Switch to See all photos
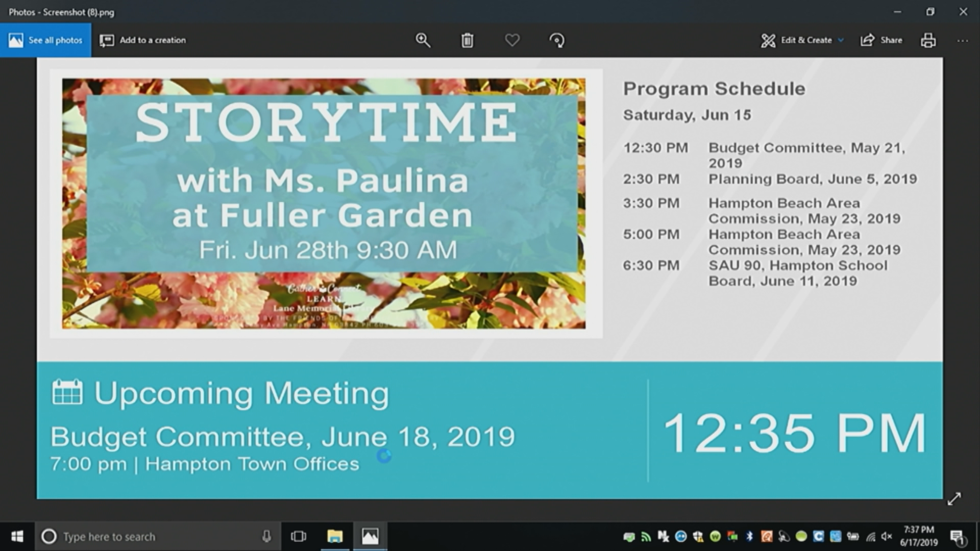 (45, 40)
